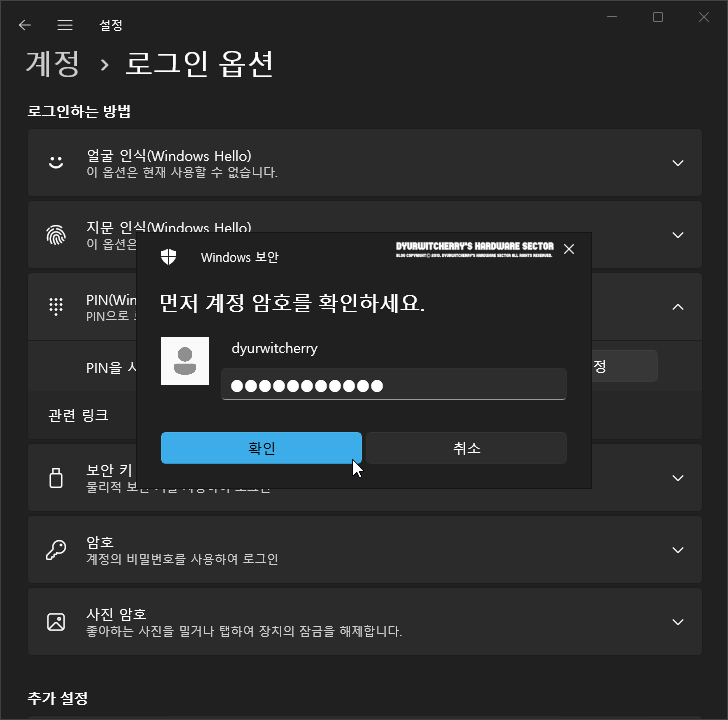
Task: Minimize the Settings window
Action: click(x=612, y=17)
